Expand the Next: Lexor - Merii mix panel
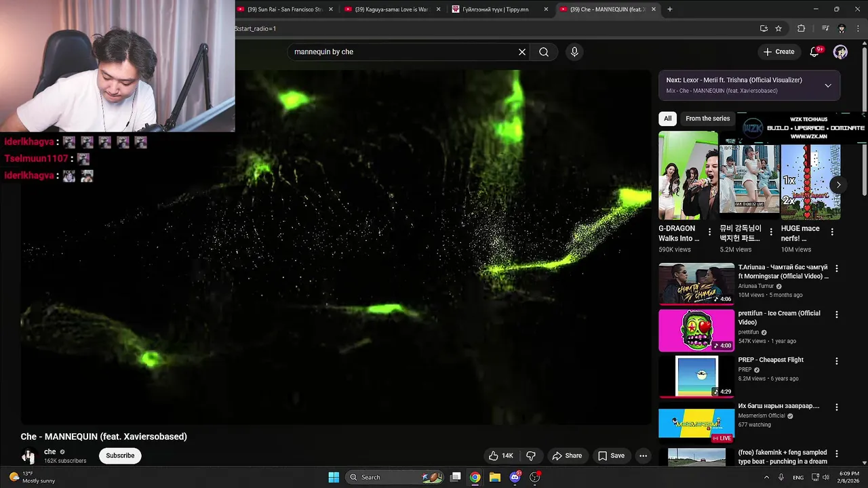Image resolution: width=868 pixels, height=488 pixels. point(828,85)
